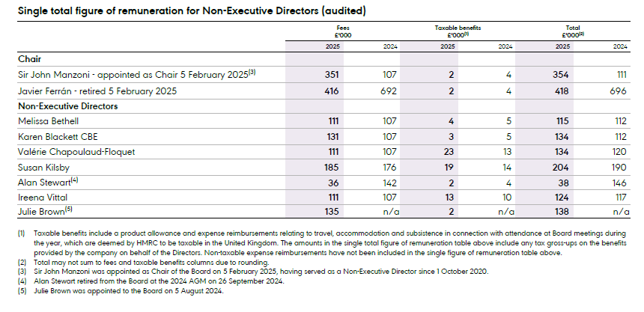Click the Non-Executive Directors section heading
This screenshot has height=312, width=644.
click(67, 105)
